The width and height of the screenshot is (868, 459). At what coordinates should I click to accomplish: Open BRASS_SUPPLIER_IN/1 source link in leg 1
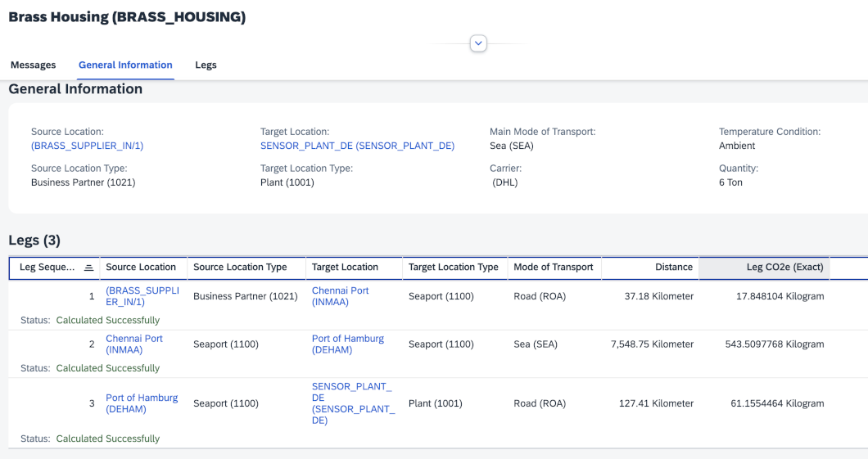click(130, 296)
